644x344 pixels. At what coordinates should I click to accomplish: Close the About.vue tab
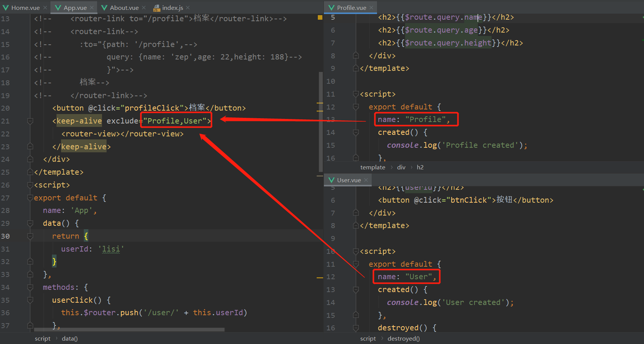click(x=144, y=8)
